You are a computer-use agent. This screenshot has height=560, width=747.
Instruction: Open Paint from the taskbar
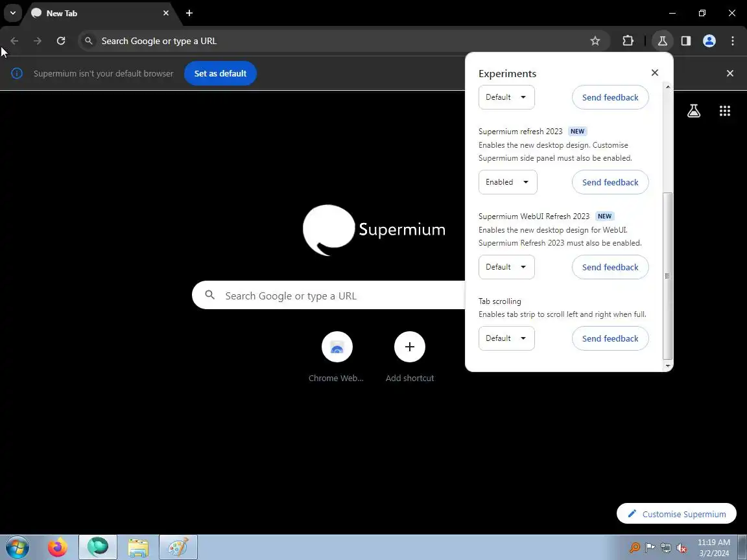pos(178,548)
